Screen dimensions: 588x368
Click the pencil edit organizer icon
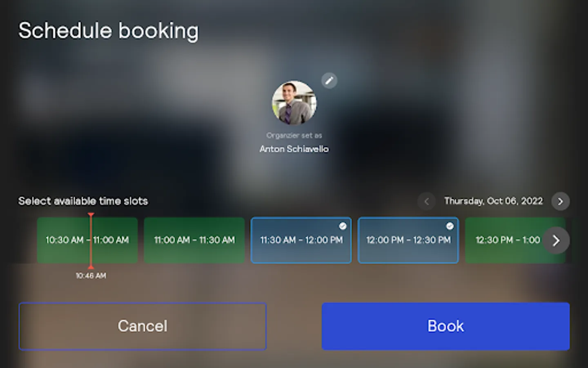tap(329, 81)
